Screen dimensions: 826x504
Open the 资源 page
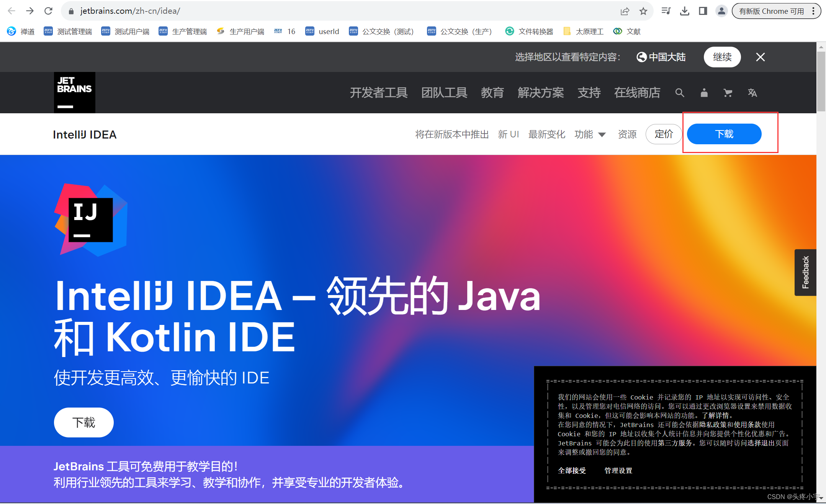coord(627,134)
